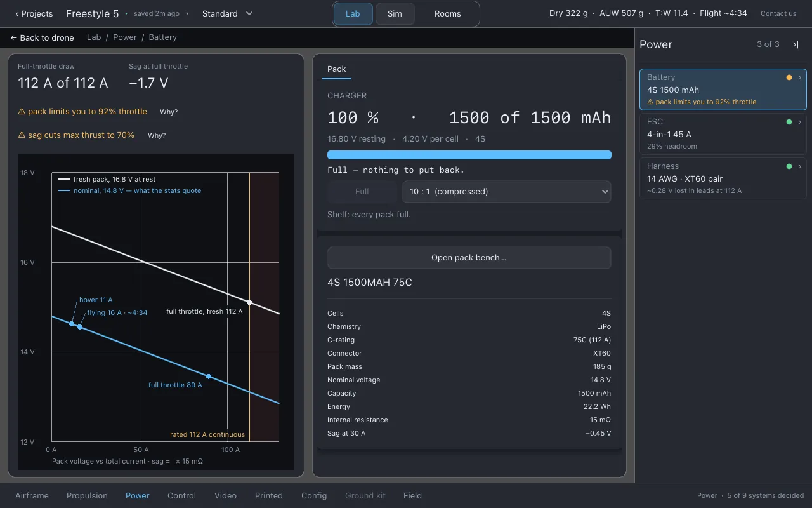Click warning icon beside sag cuts thrust message
This screenshot has width=812, height=508.
click(x=22, y=135)
